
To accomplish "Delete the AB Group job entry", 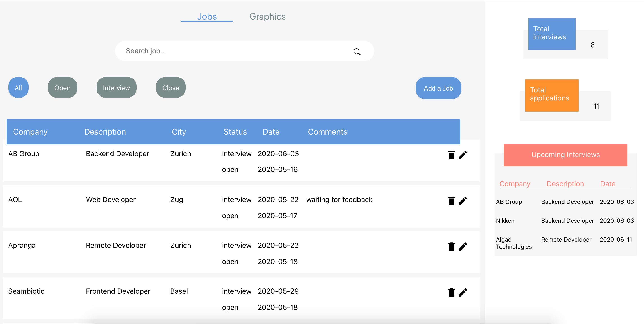I will pyautogui.click(x=451, y=155).
